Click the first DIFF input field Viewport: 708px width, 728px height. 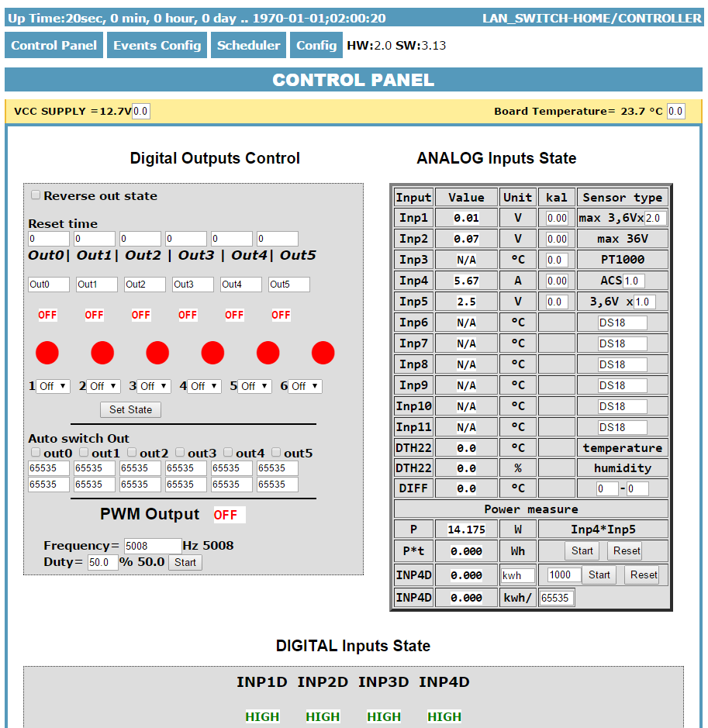pyautogui.click(x=608, y=488)
